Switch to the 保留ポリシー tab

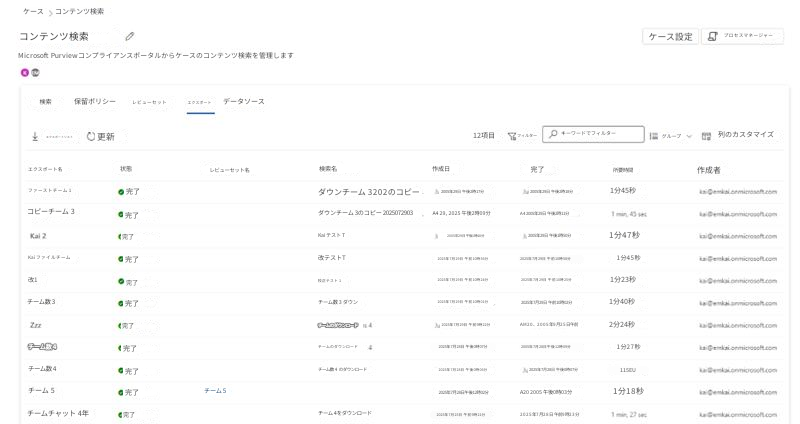coord(95,102)
